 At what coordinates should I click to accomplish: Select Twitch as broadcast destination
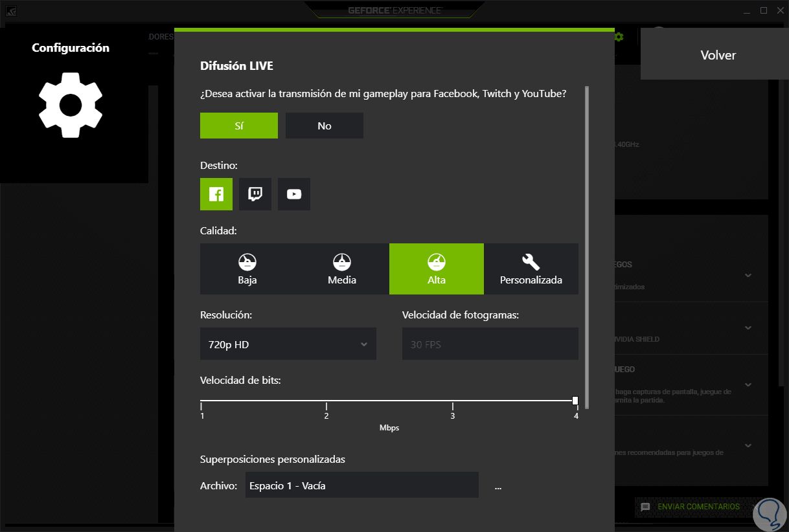coord(255,194)
